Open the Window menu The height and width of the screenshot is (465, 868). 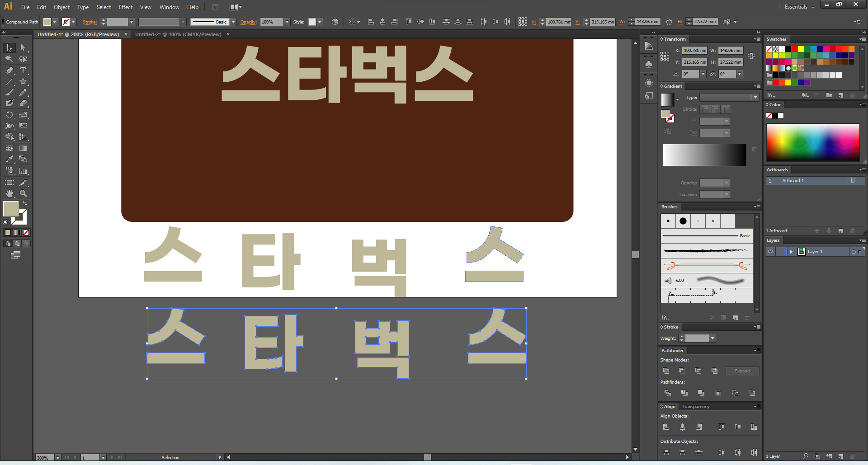169,7
